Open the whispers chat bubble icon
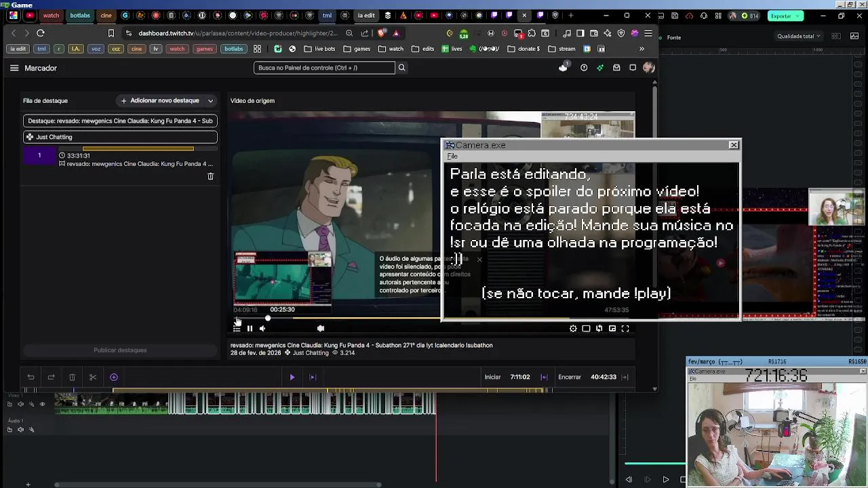This screenshot has height=488, width=868. 633,68
